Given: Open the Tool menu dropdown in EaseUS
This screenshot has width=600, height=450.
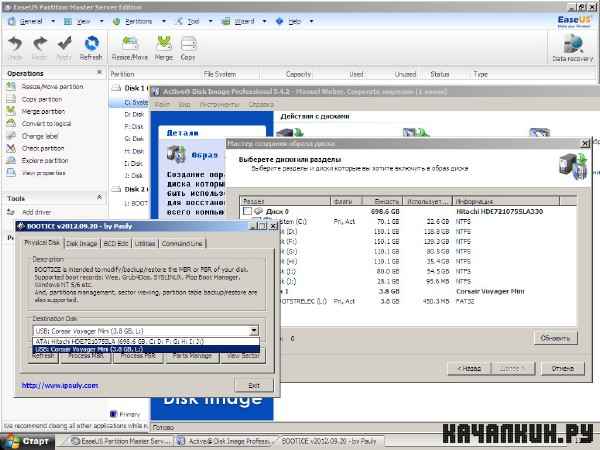Looking at the screenshot, I should pyautogui.click(x=193, y=21).
